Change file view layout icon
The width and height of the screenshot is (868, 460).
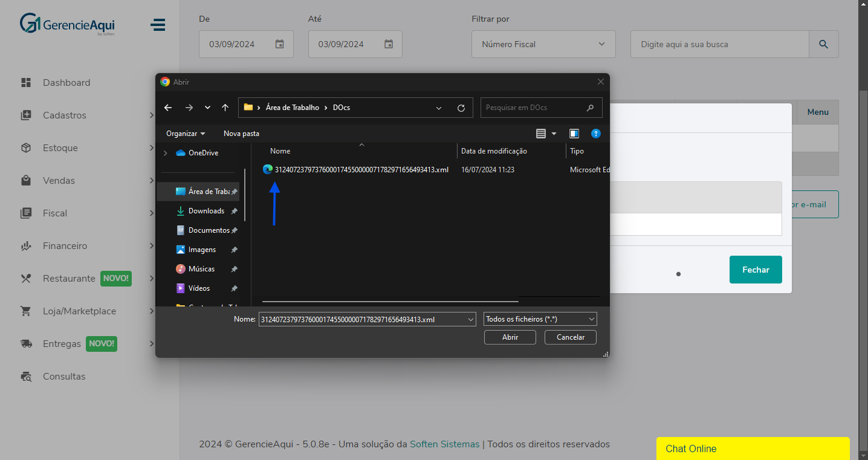coord(541,133)
